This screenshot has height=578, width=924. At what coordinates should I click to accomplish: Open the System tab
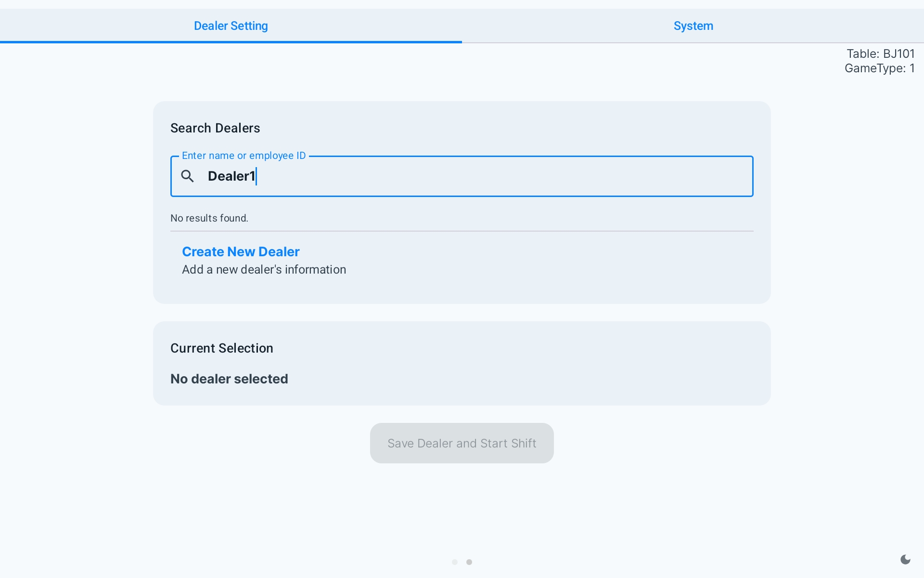point(693,26)
